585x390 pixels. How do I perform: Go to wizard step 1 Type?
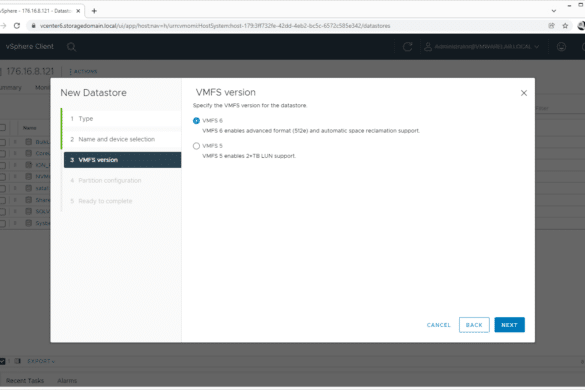(x=122, y=119)
